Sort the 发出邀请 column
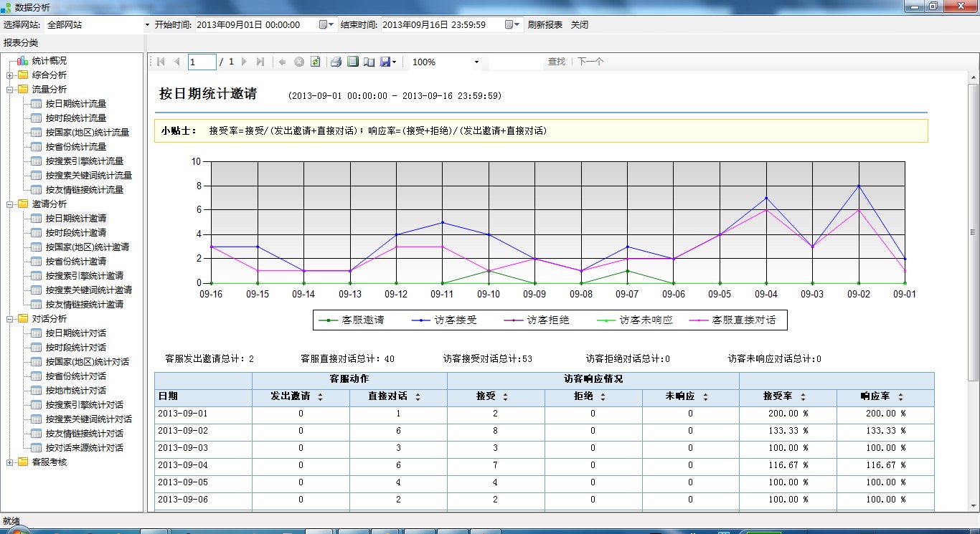Image resolution: width=980 pixels, height=534 pixels. point(320,396)
